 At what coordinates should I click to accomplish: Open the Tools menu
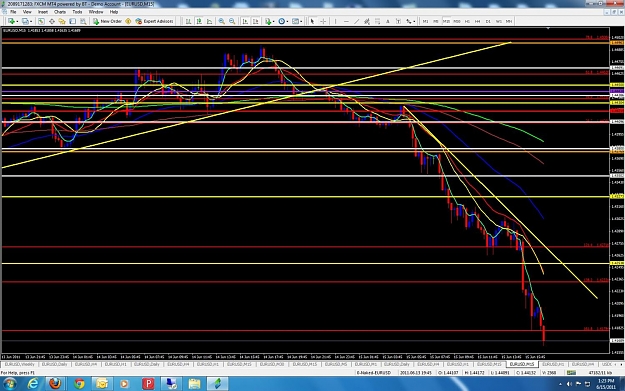(77, 12)
